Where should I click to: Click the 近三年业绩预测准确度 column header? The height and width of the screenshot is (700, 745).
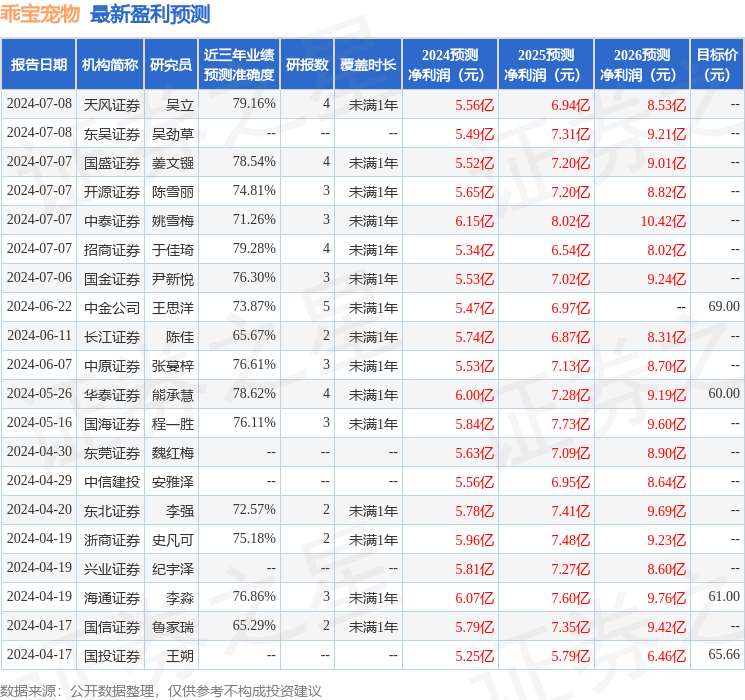pyautogui.click(x=239, y=65)
